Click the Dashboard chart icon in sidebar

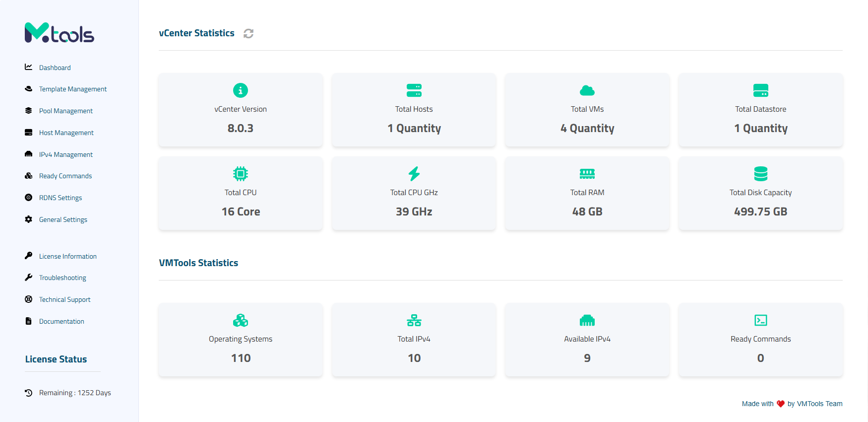tap(29, 67)
